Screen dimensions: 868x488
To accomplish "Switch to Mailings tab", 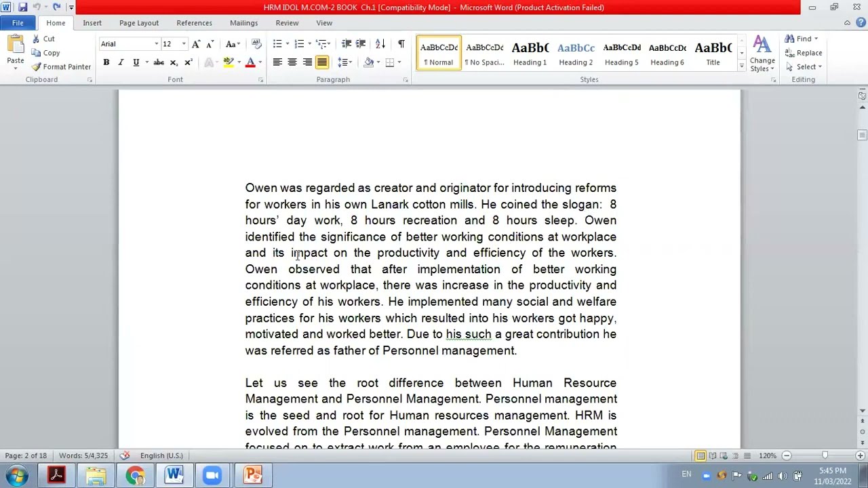I will click(243, 23).
